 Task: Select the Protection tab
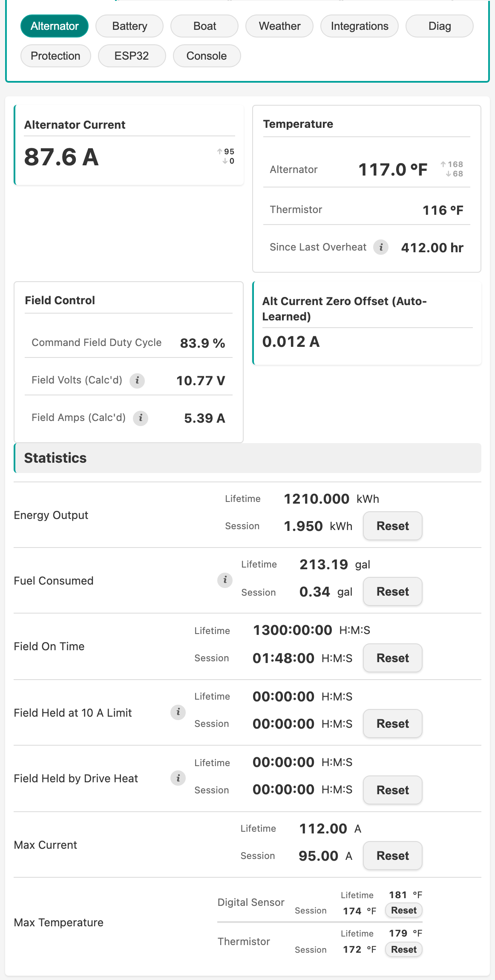pos(55,56)
